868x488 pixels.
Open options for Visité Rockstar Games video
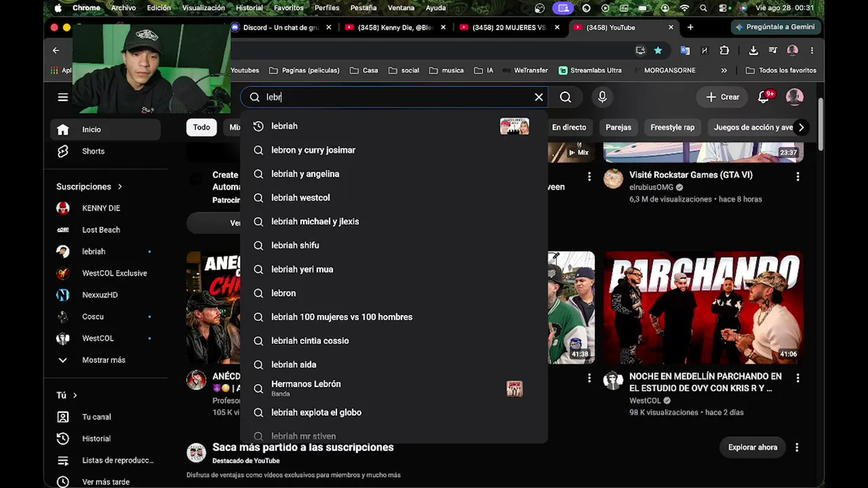tap(797, 176)
